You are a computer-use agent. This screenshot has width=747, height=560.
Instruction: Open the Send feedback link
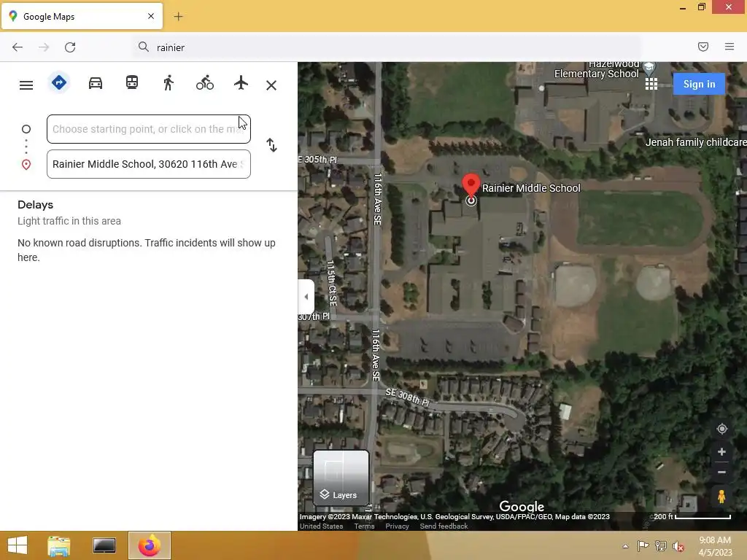tap(444, 526)
